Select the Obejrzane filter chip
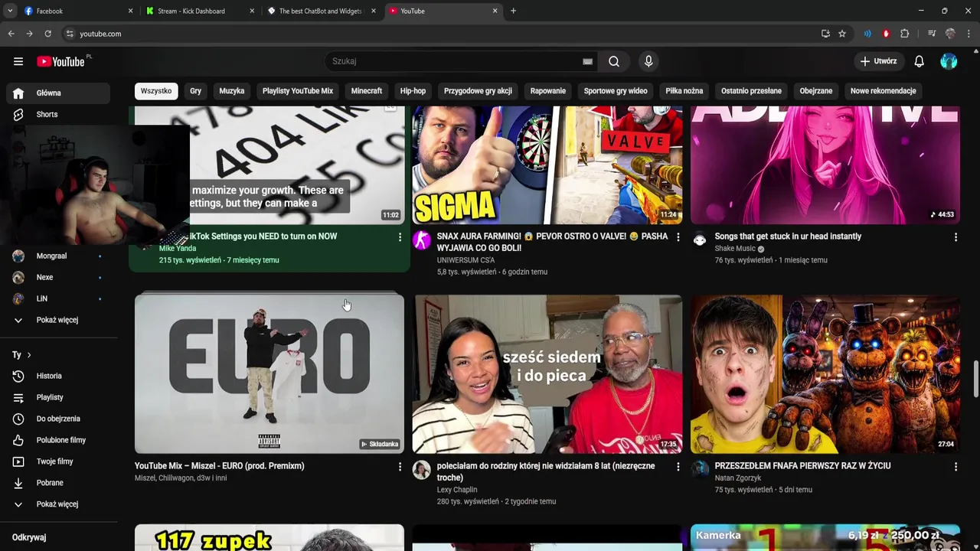This screenshot has width=980, height=551. 816,91
